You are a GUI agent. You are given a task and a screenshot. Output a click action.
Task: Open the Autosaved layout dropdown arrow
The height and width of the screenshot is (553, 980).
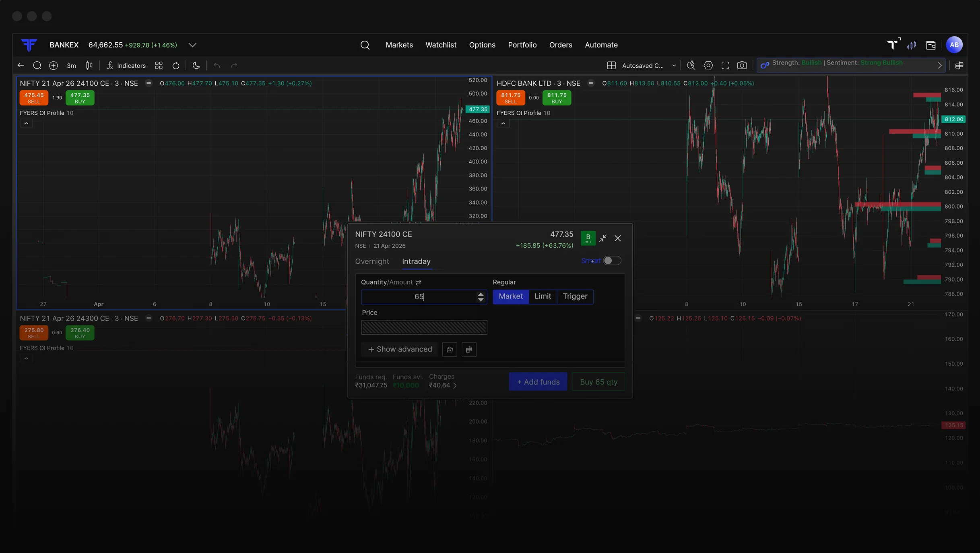pyautogui.click(x=674, y=65)
